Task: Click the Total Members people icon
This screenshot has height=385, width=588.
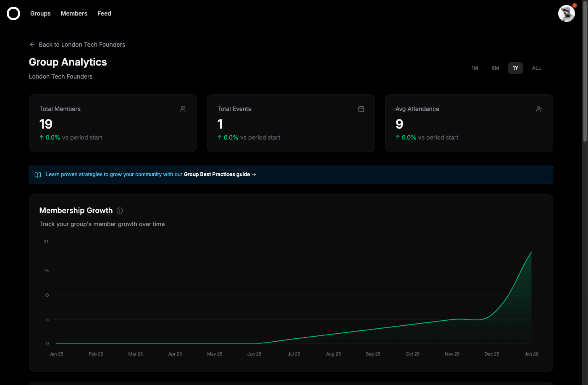Action: (x=183, y=108)
